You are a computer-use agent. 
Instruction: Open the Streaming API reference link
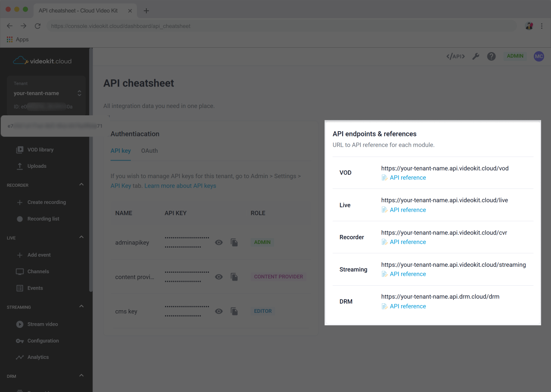pos(408,274)
